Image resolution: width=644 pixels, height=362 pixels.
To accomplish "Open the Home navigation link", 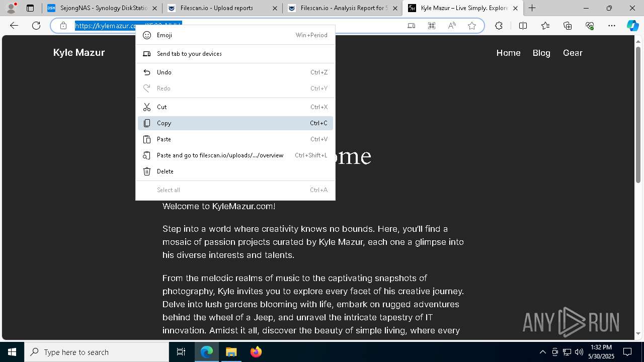I will pos(508,53).
